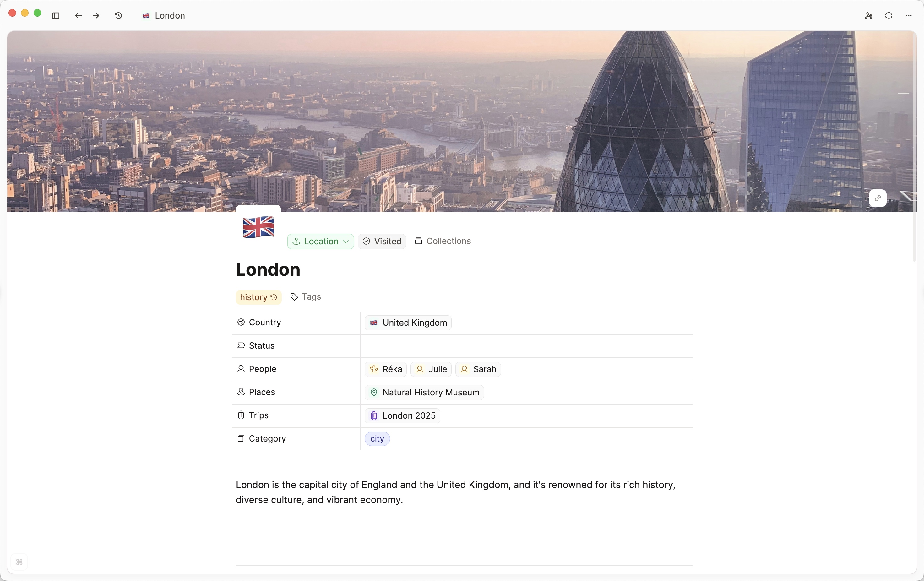Image resolution: width=924 pixels, height=581 pixels.
Task: Open the history tag
Action: point(254,297)
